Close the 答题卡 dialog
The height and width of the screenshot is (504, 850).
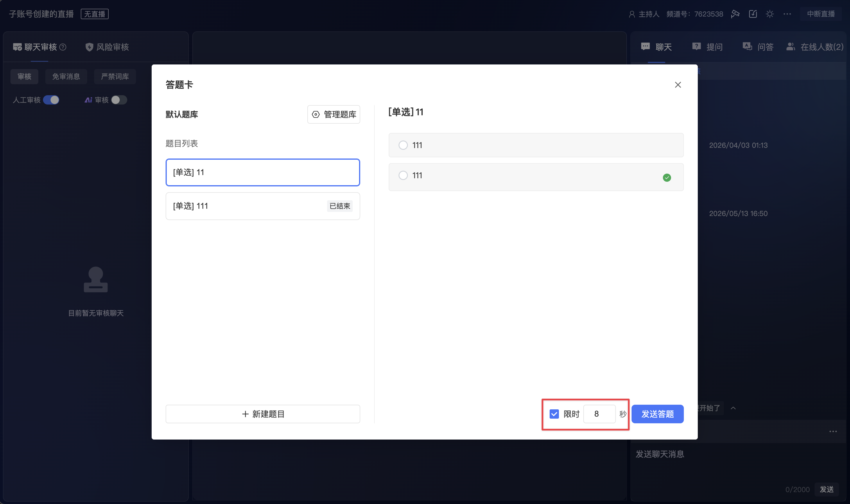click(x=678, y=85)
